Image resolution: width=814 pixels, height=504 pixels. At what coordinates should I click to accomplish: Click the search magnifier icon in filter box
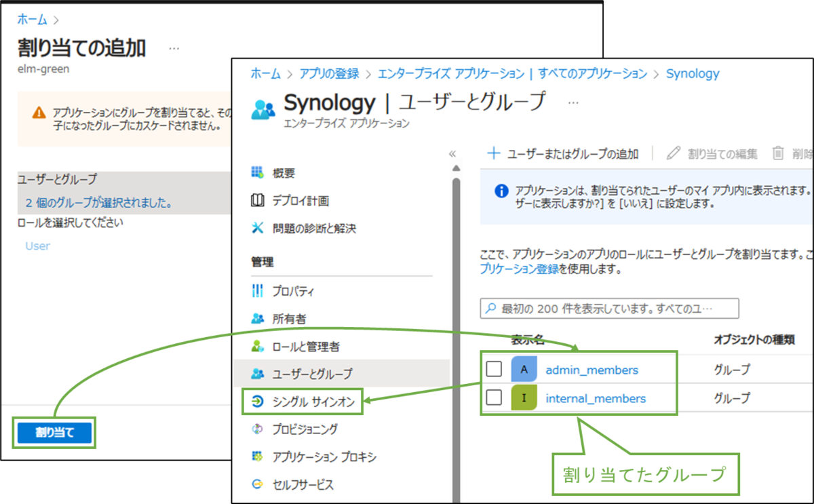pyautogui.click(x=491, y=309)
